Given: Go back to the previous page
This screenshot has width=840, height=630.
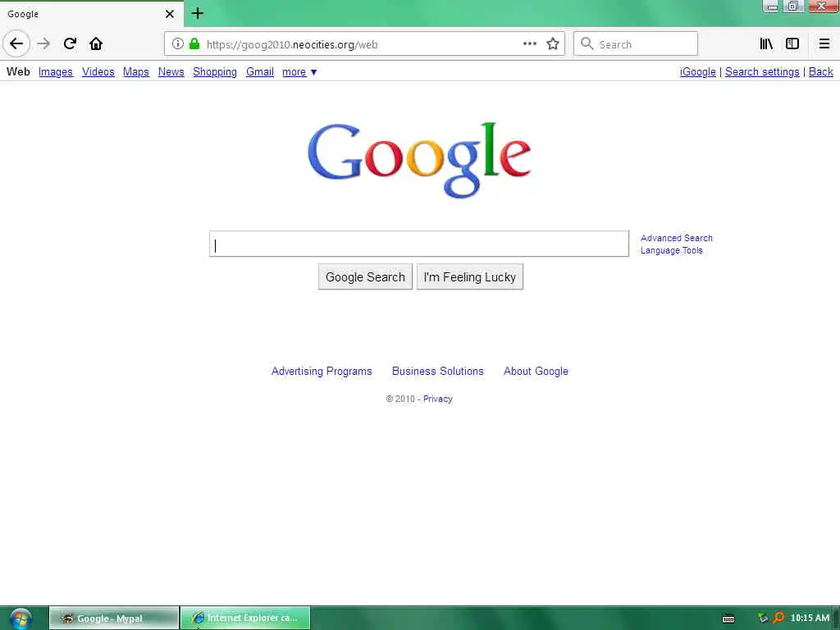Looking at the screenshot, I should [x=16, y=43].
